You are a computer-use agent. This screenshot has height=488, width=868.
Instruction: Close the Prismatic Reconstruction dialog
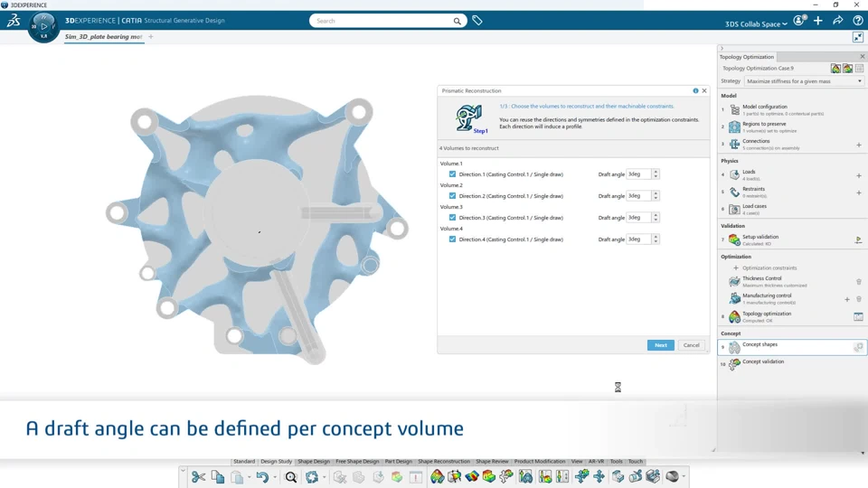coord(704,90)
